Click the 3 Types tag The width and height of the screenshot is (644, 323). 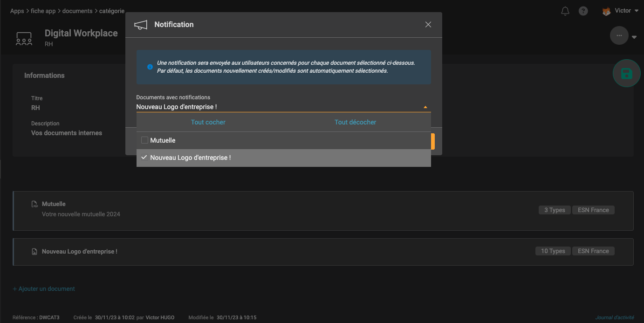point(555,210)
